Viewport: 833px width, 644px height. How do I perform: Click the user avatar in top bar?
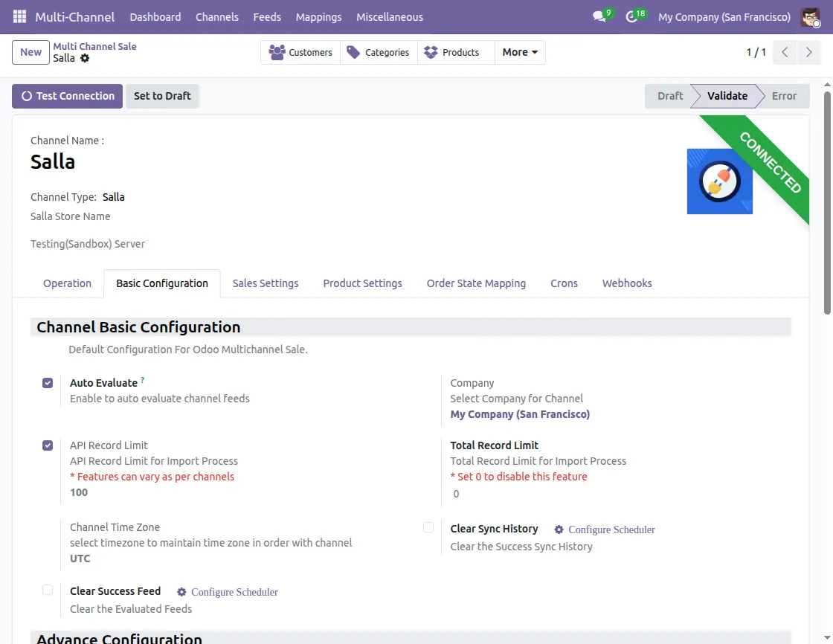(810, 16)
